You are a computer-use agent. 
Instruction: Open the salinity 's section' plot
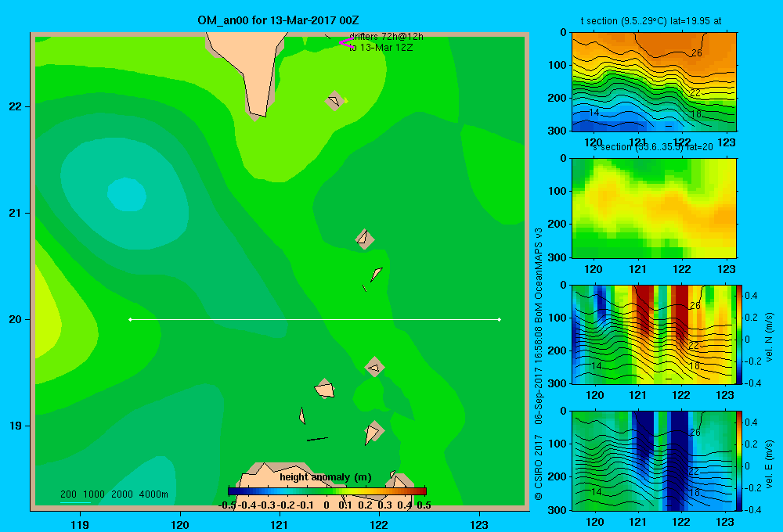click(x=654, y=208)
